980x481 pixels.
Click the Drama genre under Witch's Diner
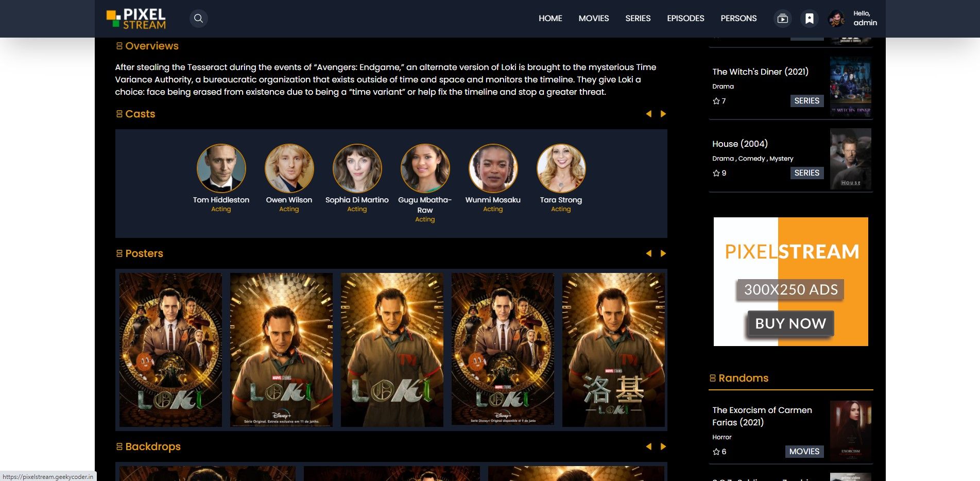723,87
